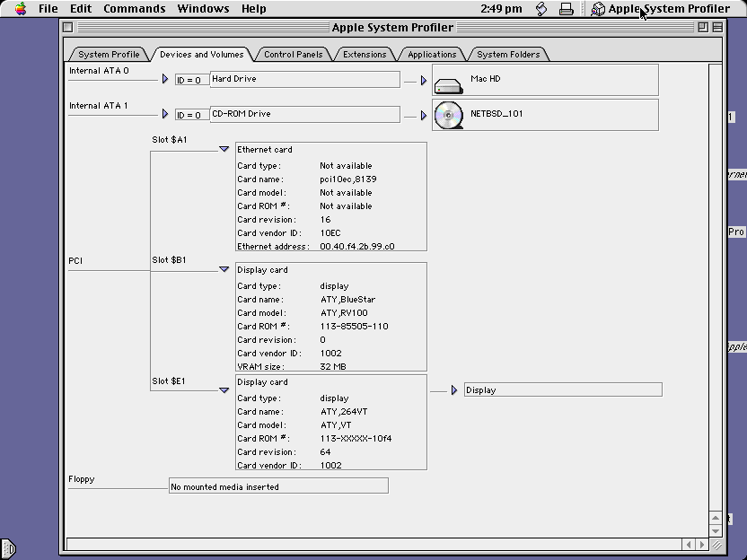Click the VRAM size 32 MB value
The height and width of the screenshot is (560, 747).
point(333,367)
